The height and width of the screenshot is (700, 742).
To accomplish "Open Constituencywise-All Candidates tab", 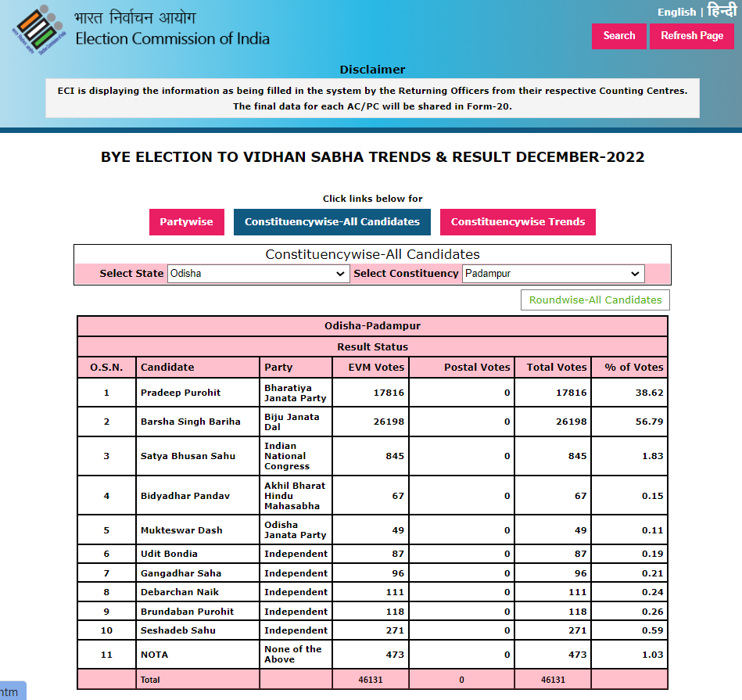I will (x=332, y=222).
